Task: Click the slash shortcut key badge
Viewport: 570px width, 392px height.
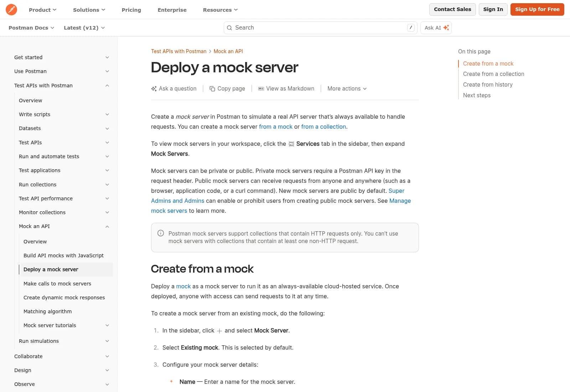Action: [411, 27]
